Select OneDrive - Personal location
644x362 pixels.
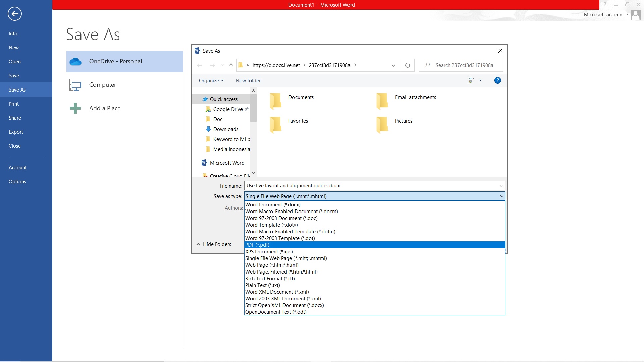pos(125,62)
